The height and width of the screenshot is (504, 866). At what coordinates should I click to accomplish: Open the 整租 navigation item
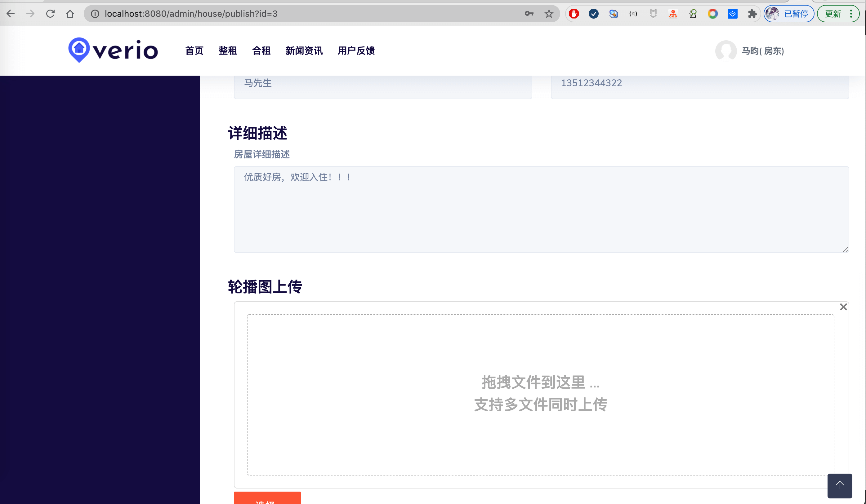click(227, 51)
